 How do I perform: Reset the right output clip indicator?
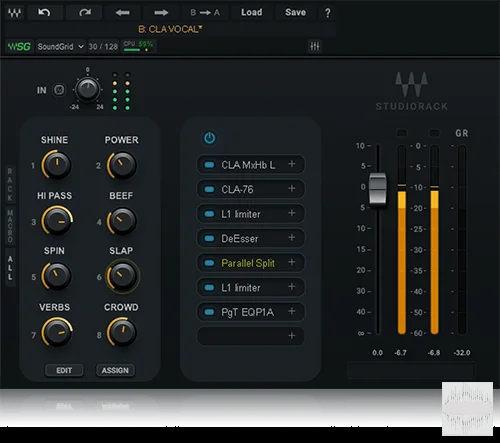tap(434, 133)
